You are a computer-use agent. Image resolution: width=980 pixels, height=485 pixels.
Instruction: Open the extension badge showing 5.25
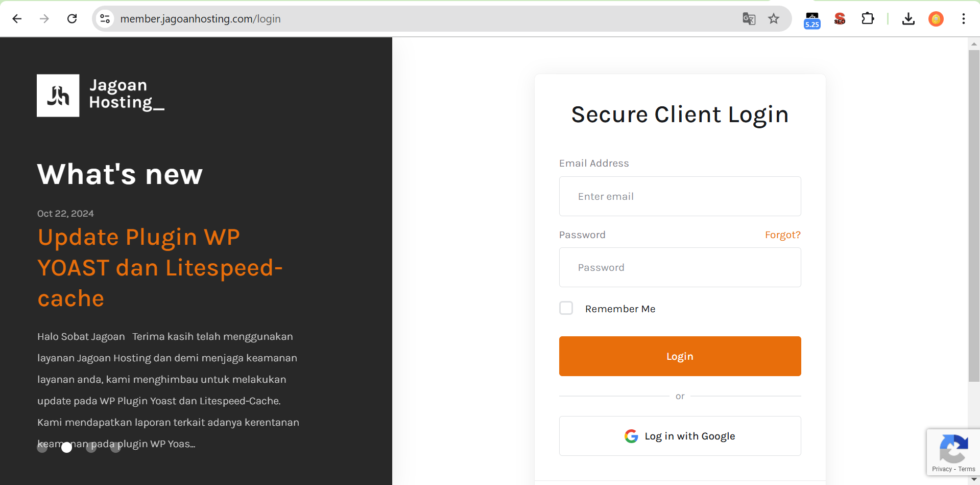click(x=811, y=18)
